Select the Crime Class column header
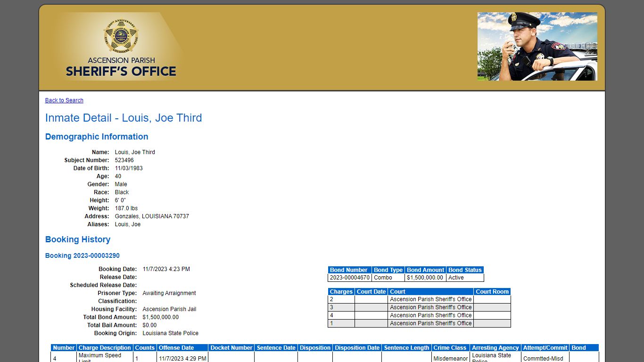 click(450, 348)
